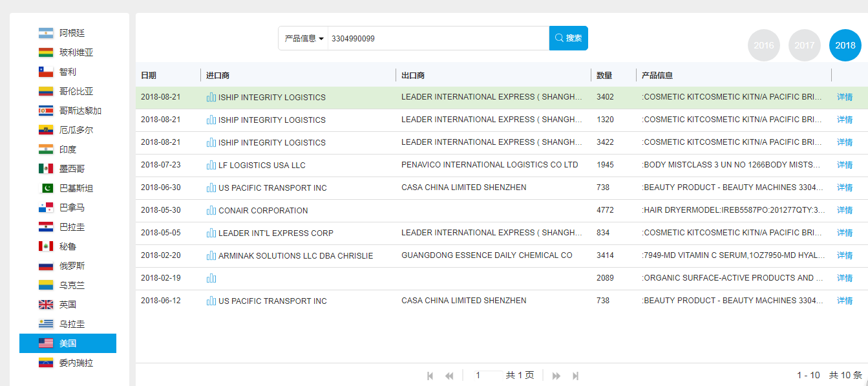
Task: Open 详情 for the CONAIR CORPORATION row
Action: click(845, 210)
